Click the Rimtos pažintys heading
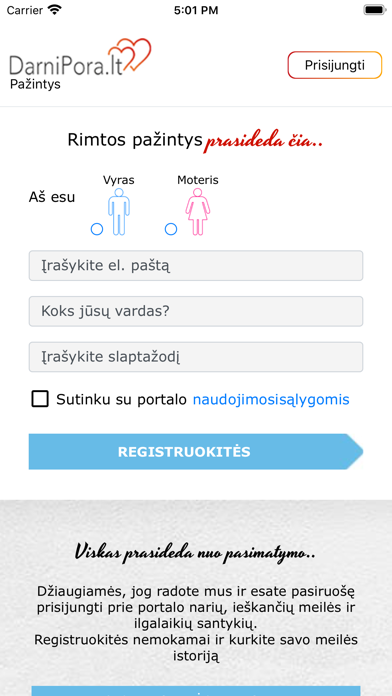Viewport: 392px width, 696px height. [x=135, y=140]
